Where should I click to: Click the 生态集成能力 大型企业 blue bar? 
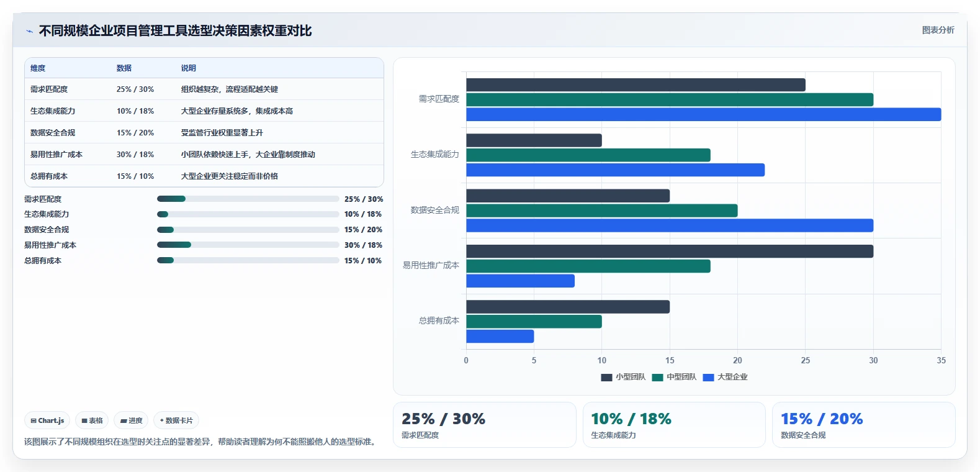[x=615, y=170]
